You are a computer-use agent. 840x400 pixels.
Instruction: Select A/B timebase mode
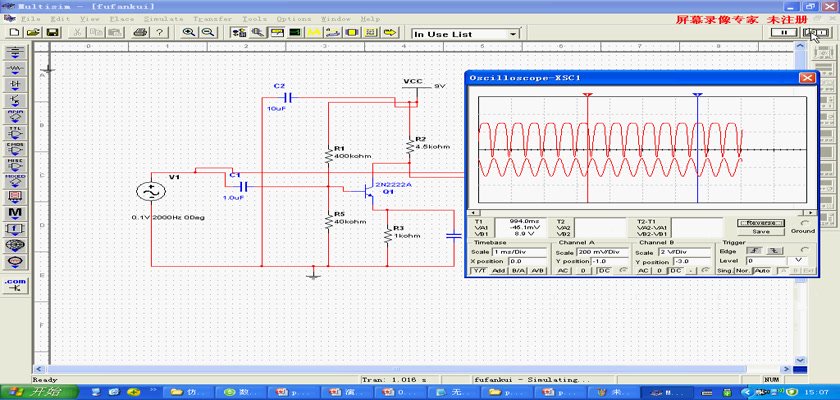(x=537, y=271)
